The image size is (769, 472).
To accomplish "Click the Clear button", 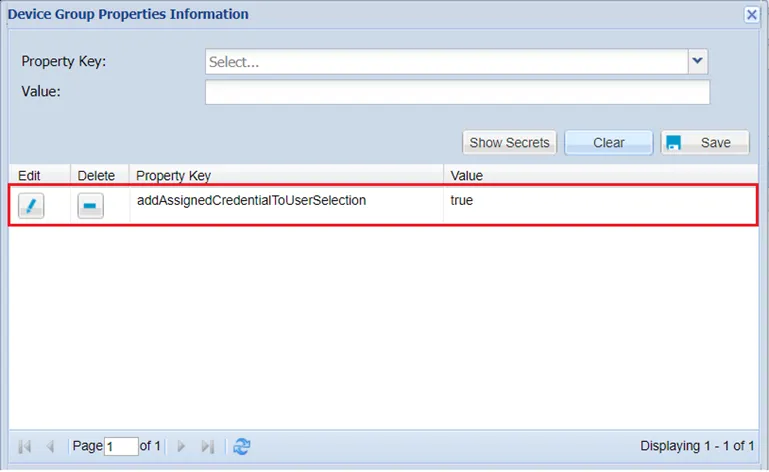I will pos(609,143).
